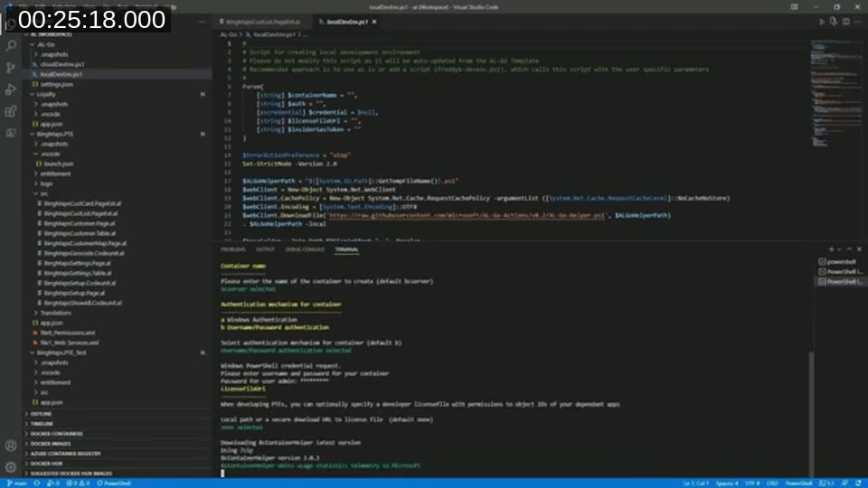Run the PowerShell script with play icon
Screen dimensions: 868x488
[x=822, y=22]
